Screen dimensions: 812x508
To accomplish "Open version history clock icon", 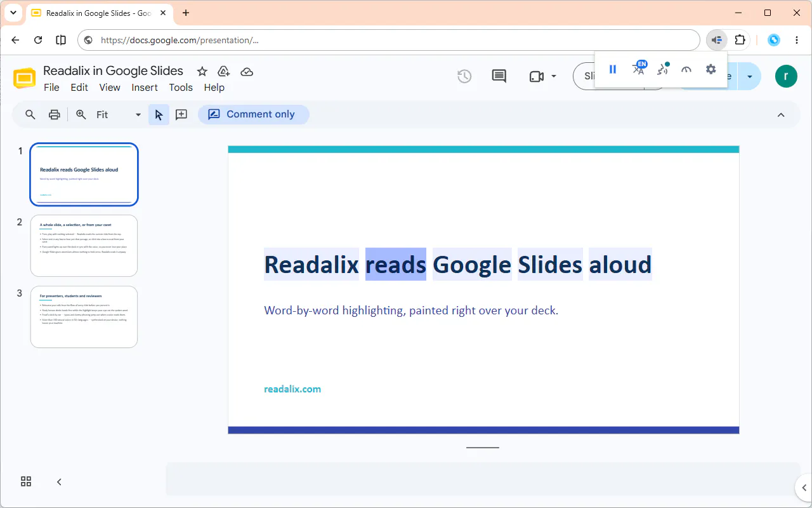I will click(x=464, y=76).
